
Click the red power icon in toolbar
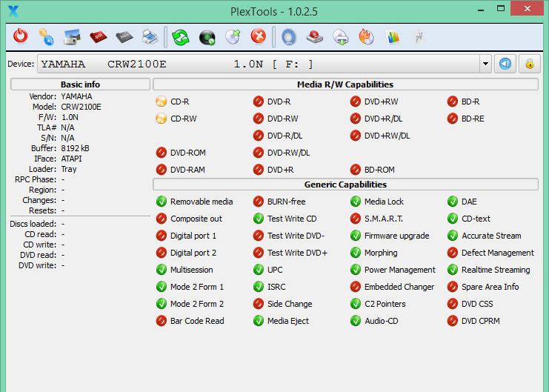(x=21, y=36)
